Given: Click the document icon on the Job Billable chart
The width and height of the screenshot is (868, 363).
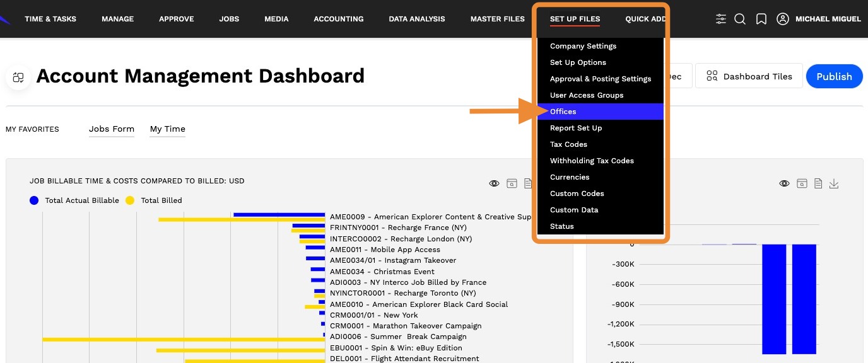Looking at the screenshot, I should click(x=528, y=183).
